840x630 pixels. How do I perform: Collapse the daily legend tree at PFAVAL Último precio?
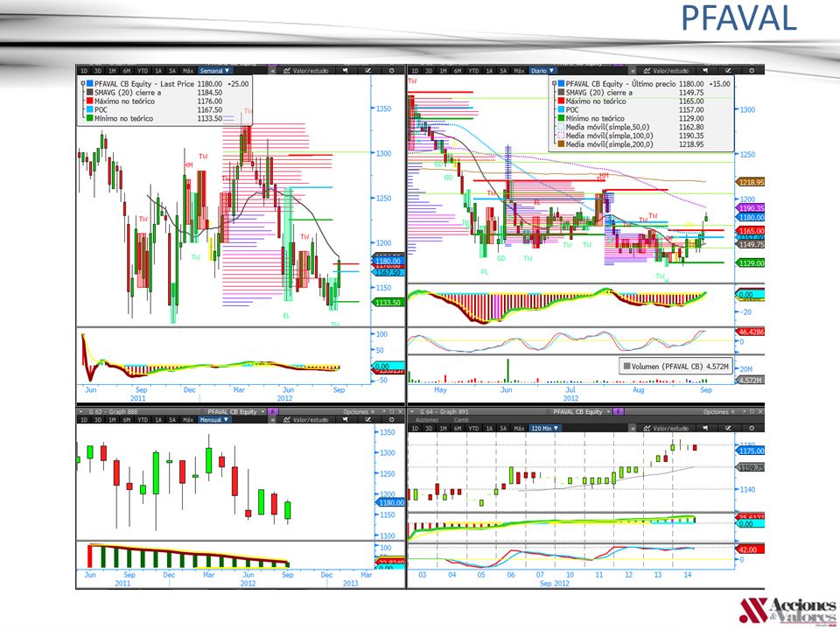[554, 84]
